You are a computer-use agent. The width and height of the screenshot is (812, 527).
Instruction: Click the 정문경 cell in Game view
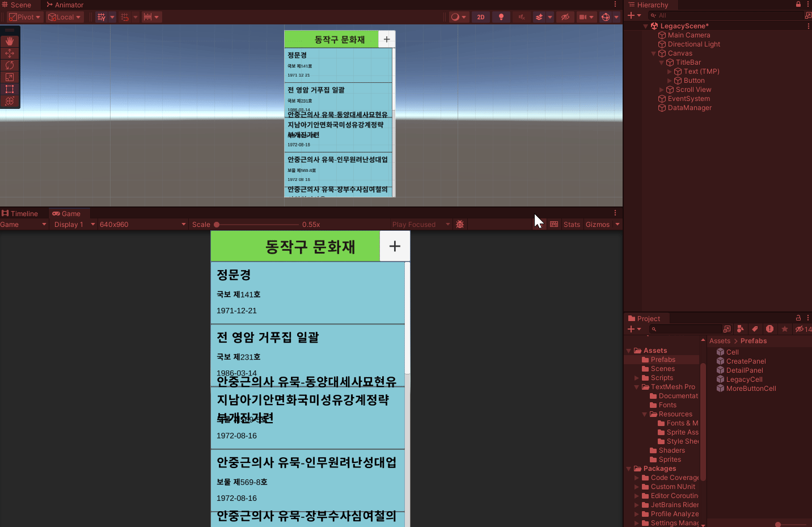coord(307,293)
